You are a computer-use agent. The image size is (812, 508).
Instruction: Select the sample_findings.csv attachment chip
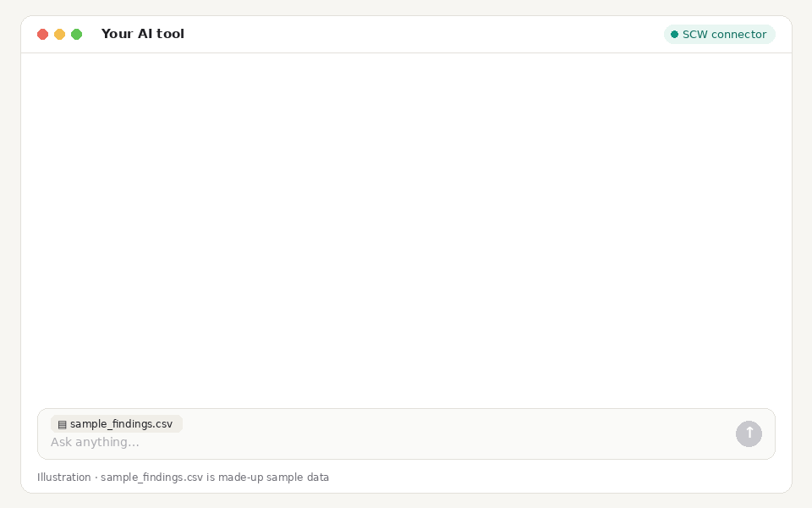point(117,423)
